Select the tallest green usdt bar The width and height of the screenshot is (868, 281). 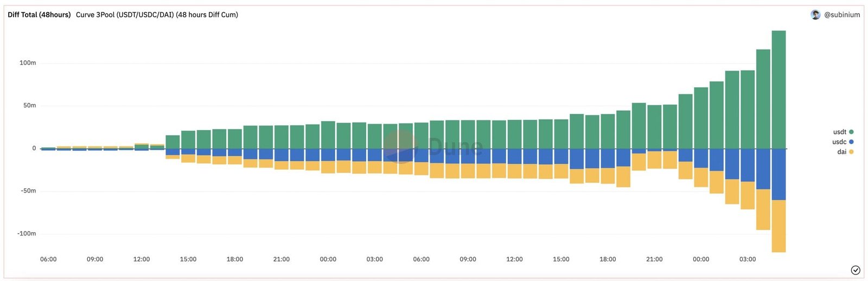(778, 90)
